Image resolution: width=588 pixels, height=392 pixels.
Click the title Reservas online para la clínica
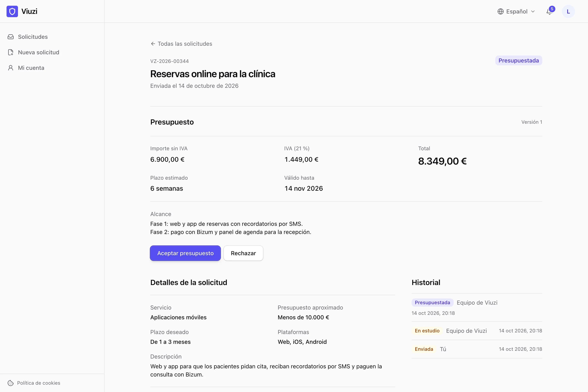(213, 74)
